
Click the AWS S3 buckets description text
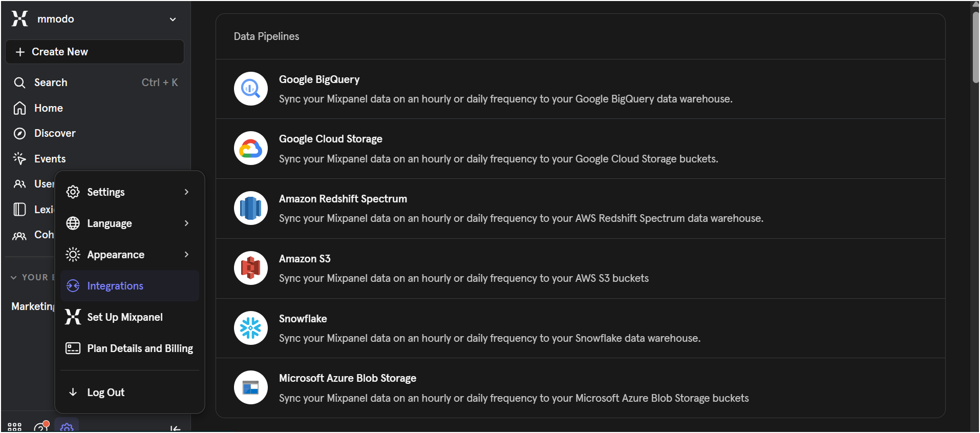(x=464, y=278)
